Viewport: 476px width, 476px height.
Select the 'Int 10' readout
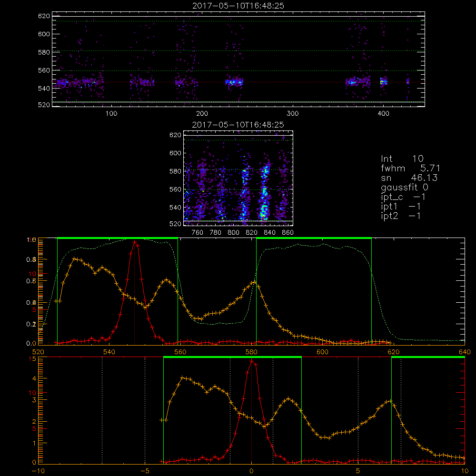402,159
